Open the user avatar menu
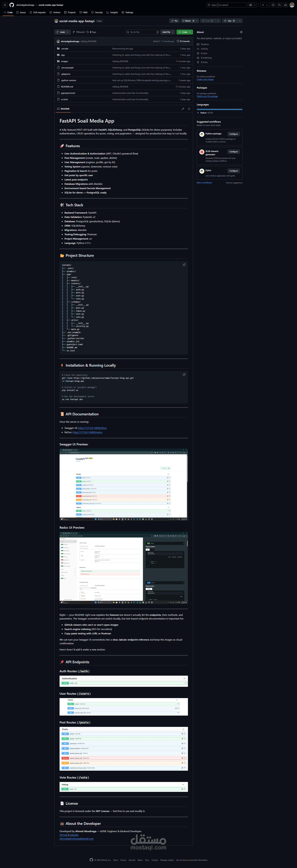 tap(292, 5)
